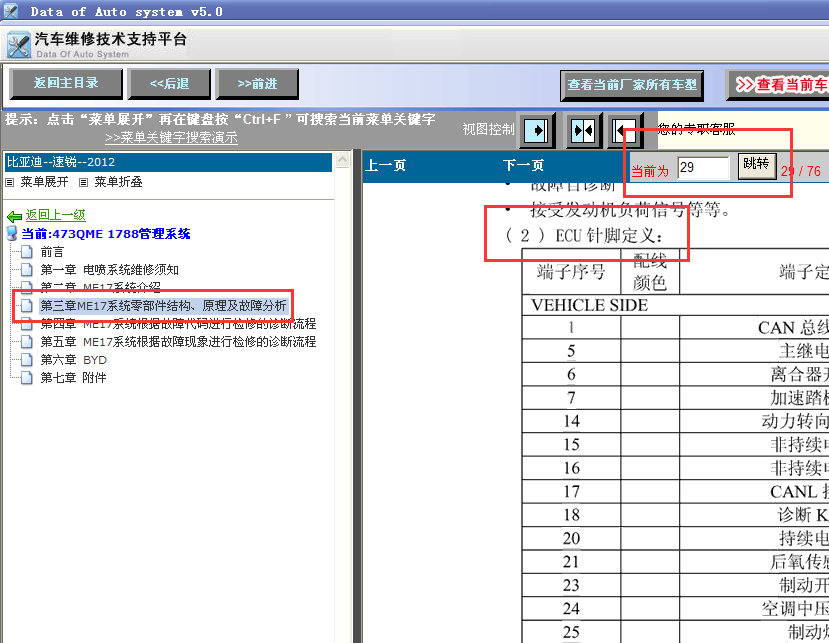Click the 菜单展开 list icon
Viewport: 829px width, 643px height.
(10, 182)
